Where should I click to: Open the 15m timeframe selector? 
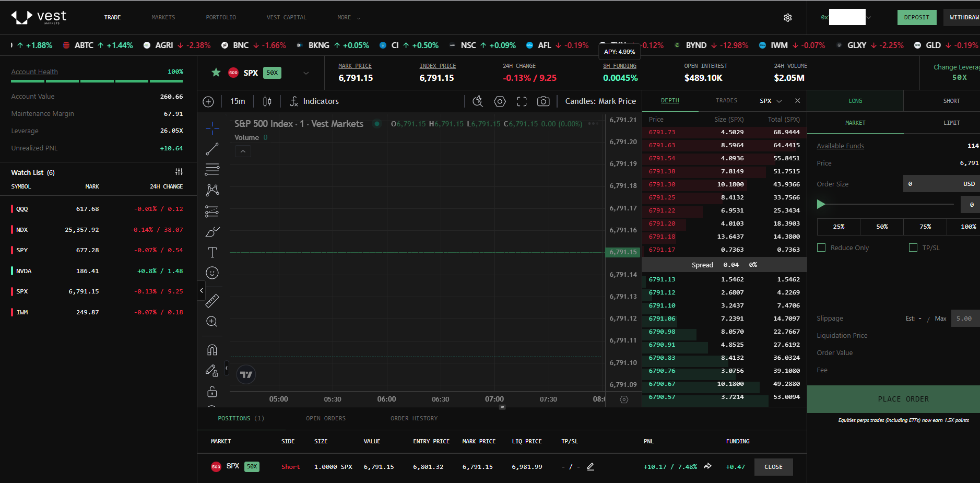click(238, 101)
